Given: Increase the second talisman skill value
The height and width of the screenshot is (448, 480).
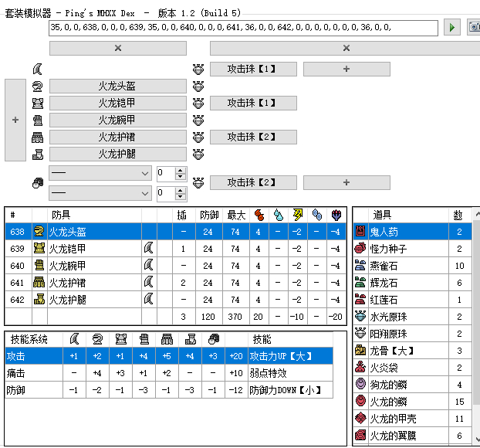Looking at the screenshot, I should tap(181, 190).
